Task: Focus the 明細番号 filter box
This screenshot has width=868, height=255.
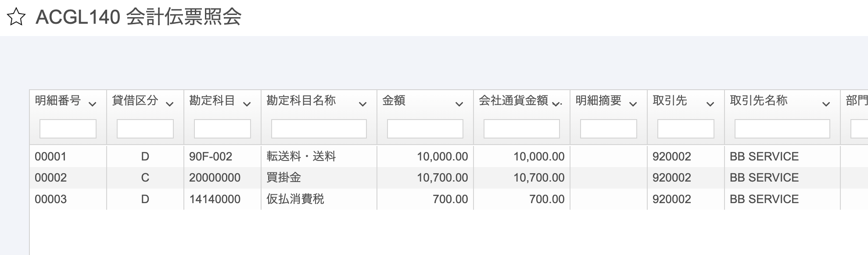Action: 68,129
